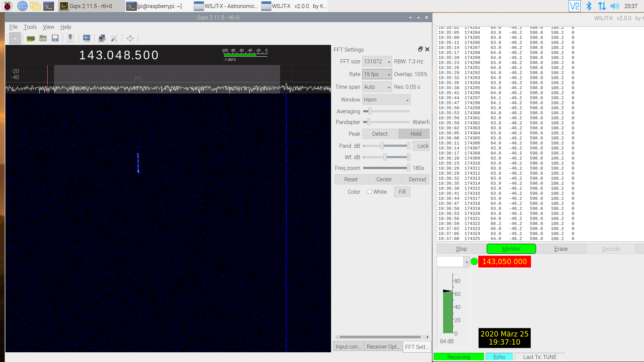The height and width of the screenshot is (362, 644).
Task: Click the VNC server tray icon
Action: 575,6
